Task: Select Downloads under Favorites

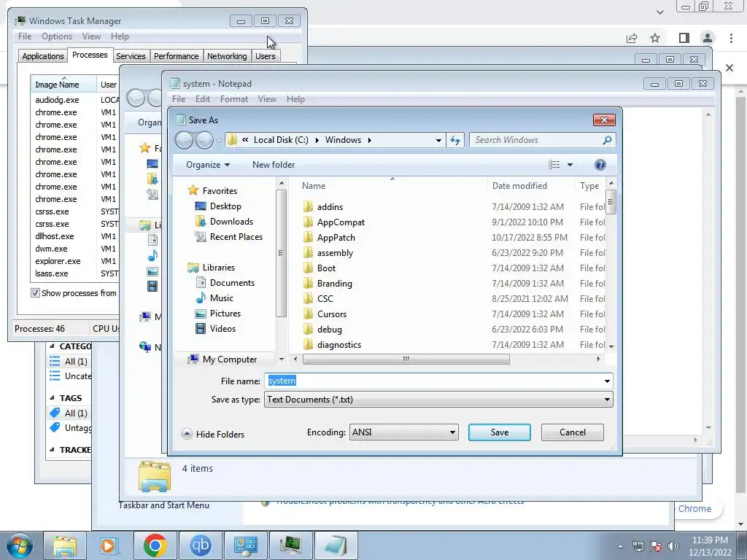Action: pos(231,222)
